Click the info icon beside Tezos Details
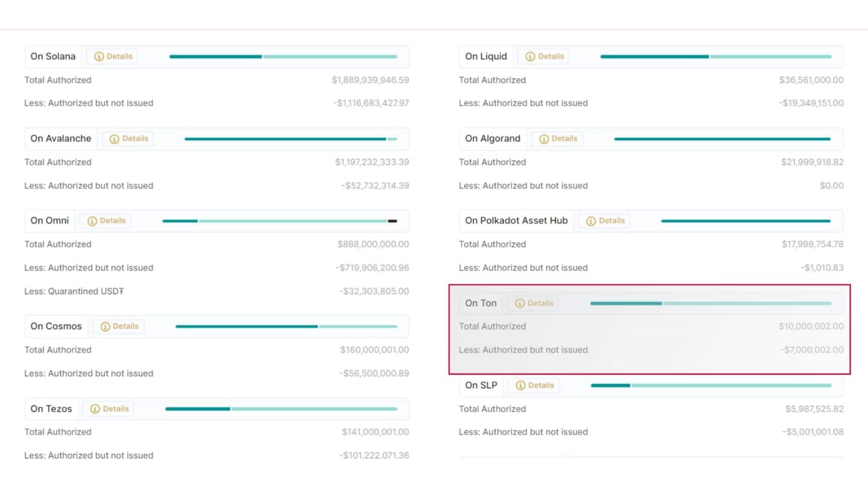The width and height of the screenshot is (868, 488). [x=94, y=408]
